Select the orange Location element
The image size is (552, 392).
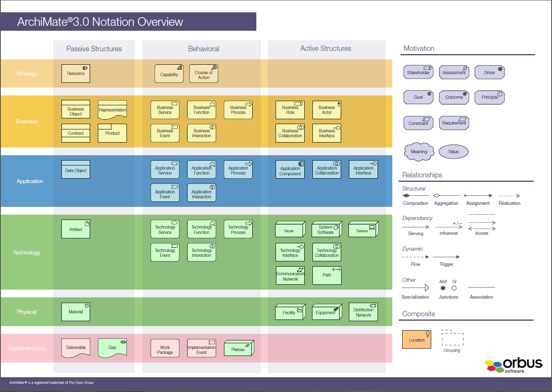tap(416, 339)
